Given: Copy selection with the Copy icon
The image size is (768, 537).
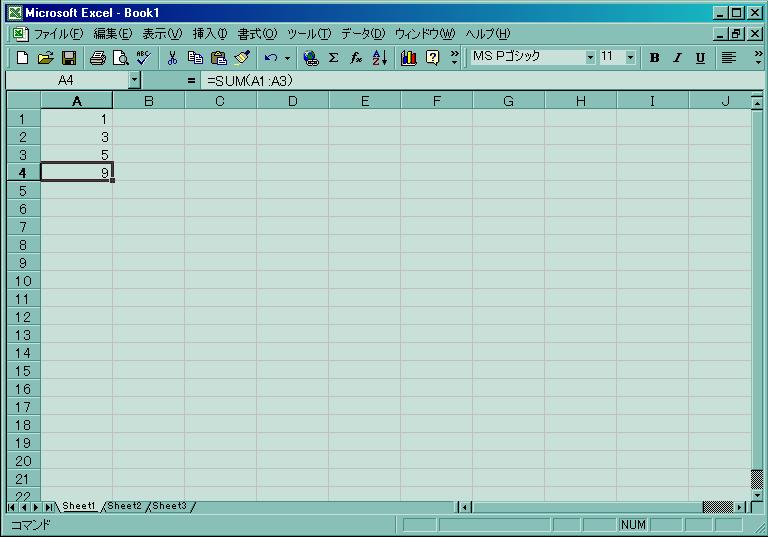Looking at the screenshot, I should (195, 58).
